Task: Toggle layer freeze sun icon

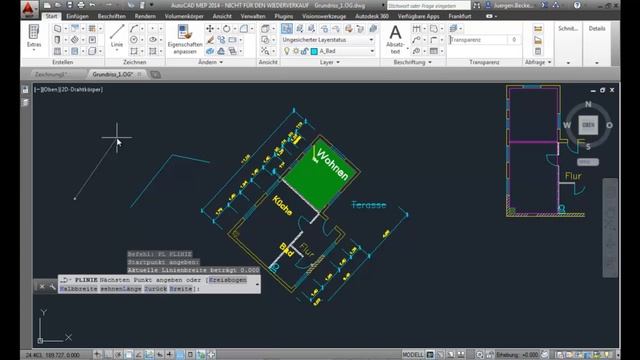Action: [296, 51]
